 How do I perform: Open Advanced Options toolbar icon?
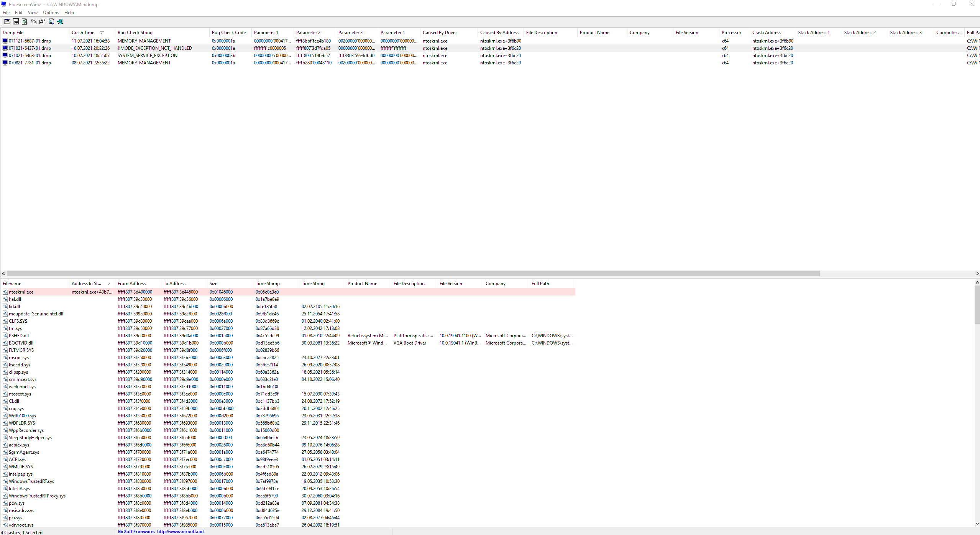point(7,21)
